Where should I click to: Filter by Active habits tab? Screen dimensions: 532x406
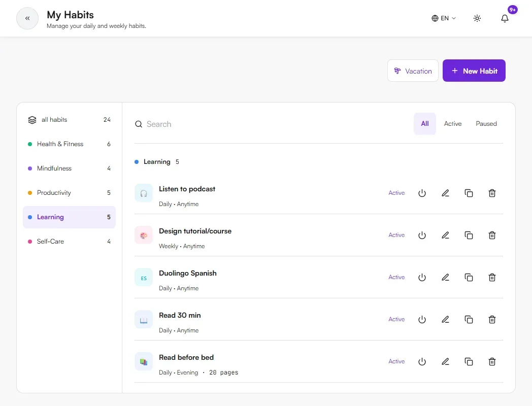point(453,124)
